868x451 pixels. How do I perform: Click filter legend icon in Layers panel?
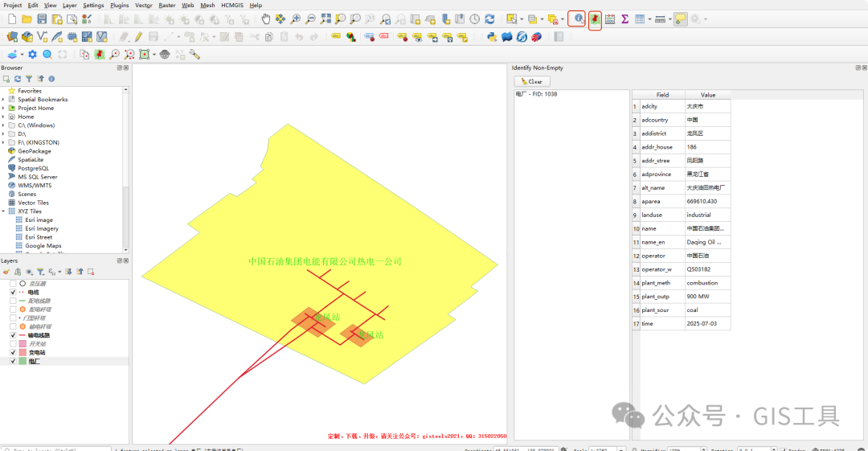[40, 272]
